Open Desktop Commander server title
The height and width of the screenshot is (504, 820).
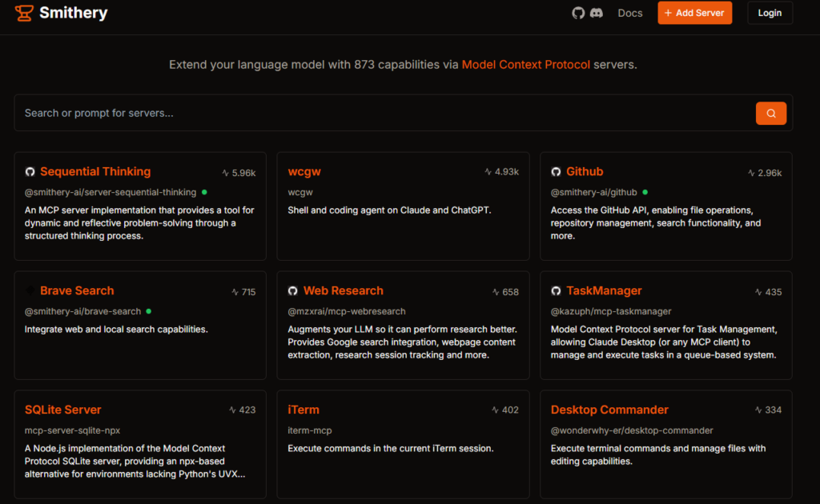click(609, 410)
